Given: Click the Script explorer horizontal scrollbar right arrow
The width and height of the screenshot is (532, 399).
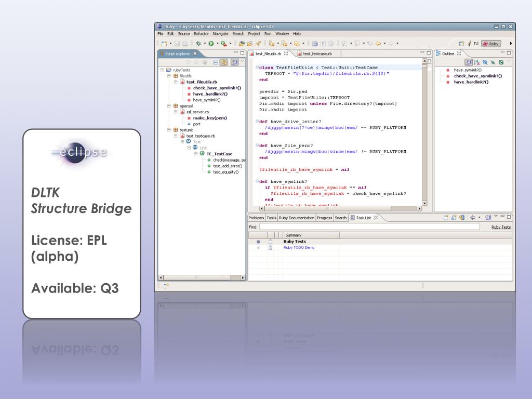Looking at the screenshot, I should point(243,277).
